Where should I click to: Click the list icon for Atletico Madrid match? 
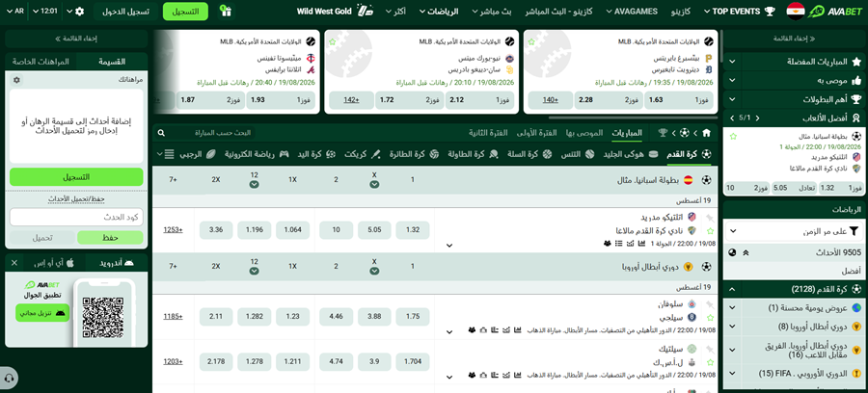(619, 243)
